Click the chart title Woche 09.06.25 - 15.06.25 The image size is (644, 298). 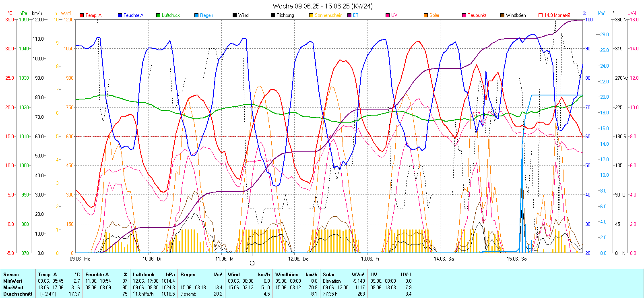click(322, 6)
